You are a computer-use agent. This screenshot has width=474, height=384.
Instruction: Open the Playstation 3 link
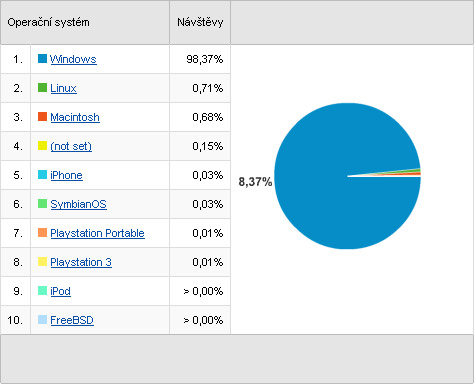pyautogui.click(x=81, y=262)
